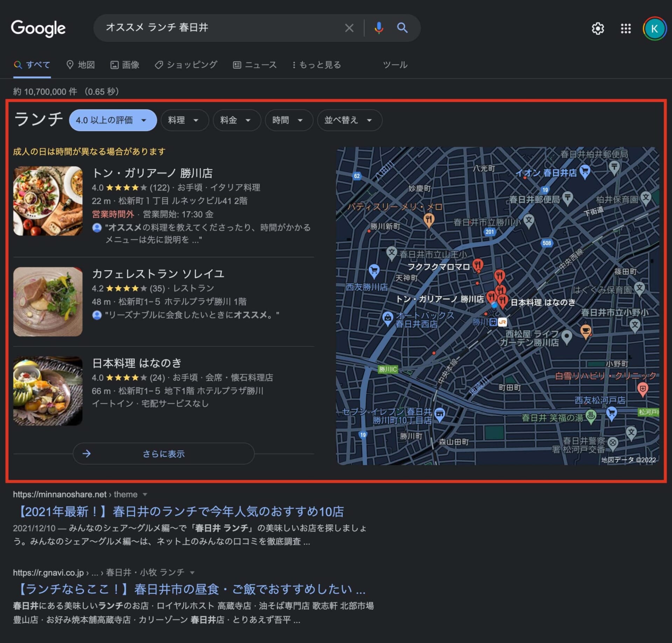Screen dimensions: 672x643
Task: Open Google settings gear icon
Action: coord(598,28)
